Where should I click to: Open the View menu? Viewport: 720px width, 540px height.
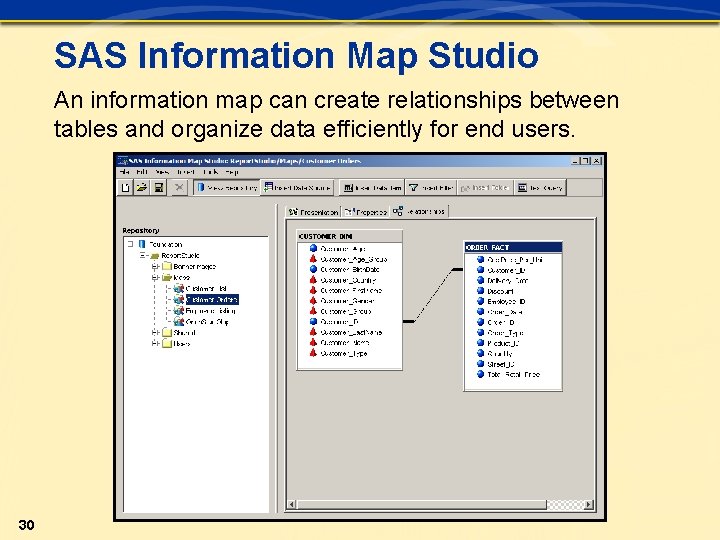[x=162, y=172]
